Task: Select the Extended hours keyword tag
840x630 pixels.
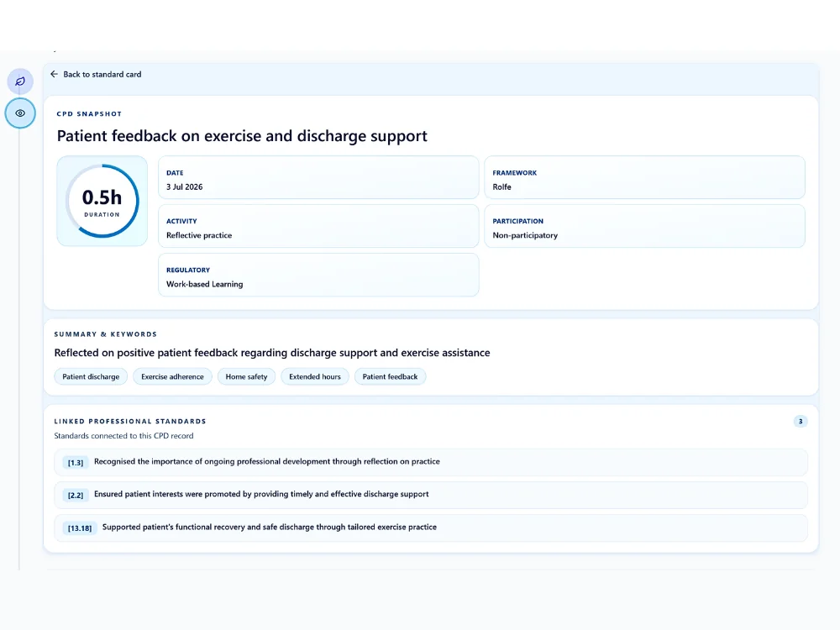Action: click(315, 376)
